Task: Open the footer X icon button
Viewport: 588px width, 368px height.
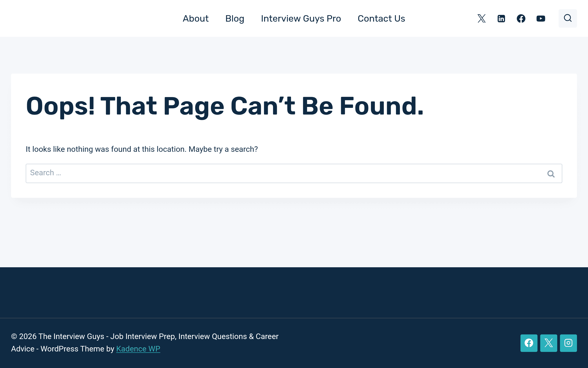Action: (x=548, y=343)
